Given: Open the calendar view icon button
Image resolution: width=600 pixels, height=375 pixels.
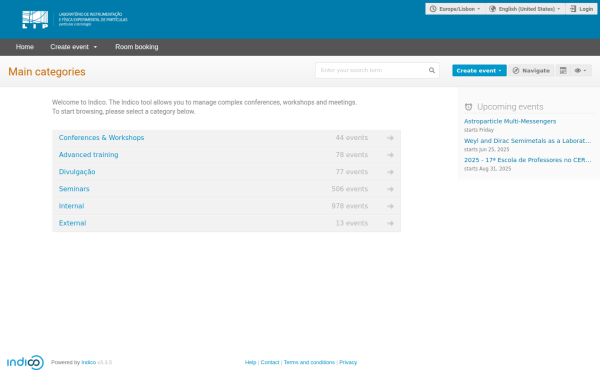Looking at the screenshot, I should [563, 70].
